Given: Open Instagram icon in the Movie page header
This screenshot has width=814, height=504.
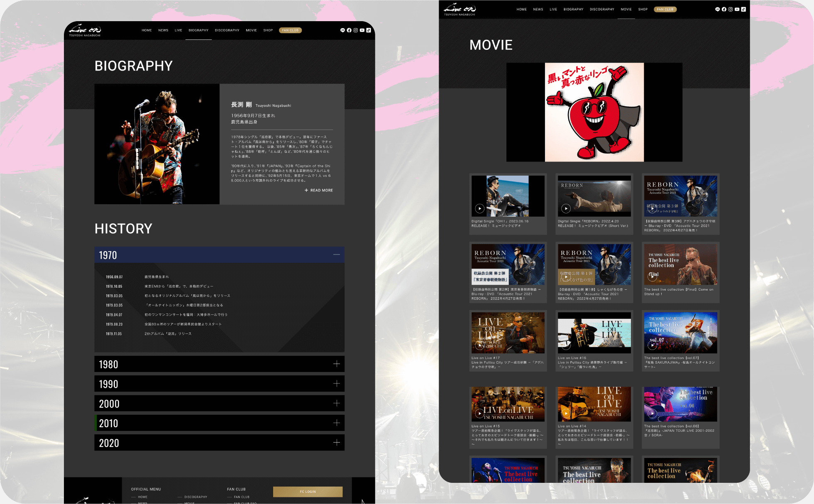Looking at the screenshot, I should click(x=731, y=9).
